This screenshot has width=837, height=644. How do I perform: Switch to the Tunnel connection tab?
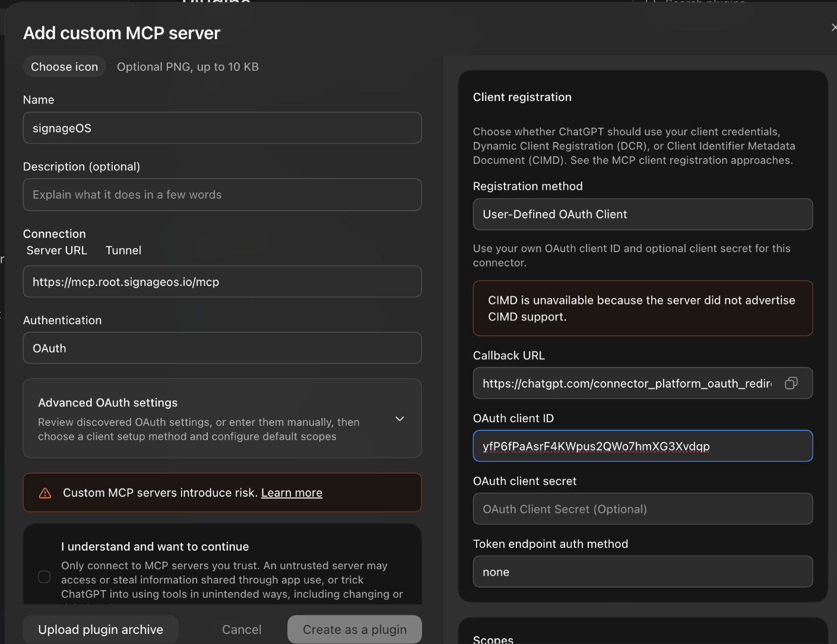coord(123,250)
